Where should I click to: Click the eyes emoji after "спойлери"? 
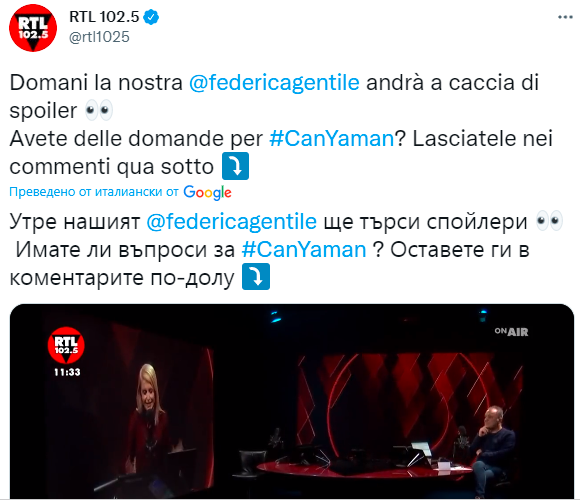(549, 221)
